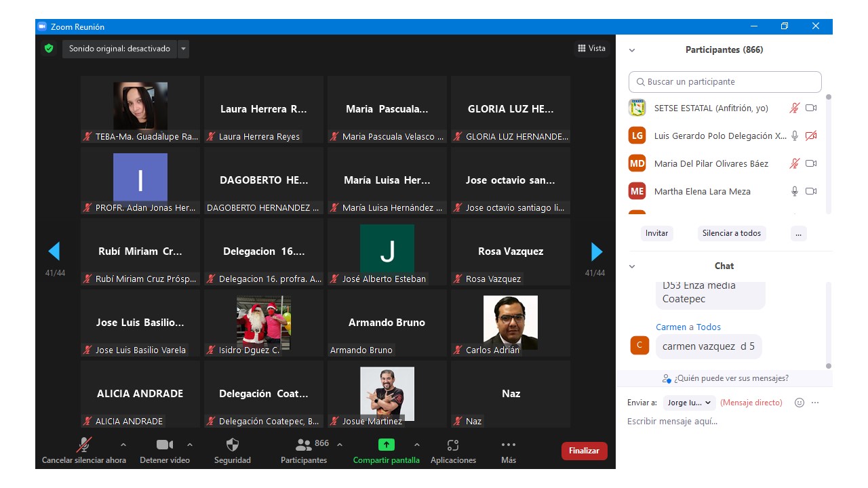
Task: Start sharing with 'Compartir pantalla'
Action: (386, 451)
